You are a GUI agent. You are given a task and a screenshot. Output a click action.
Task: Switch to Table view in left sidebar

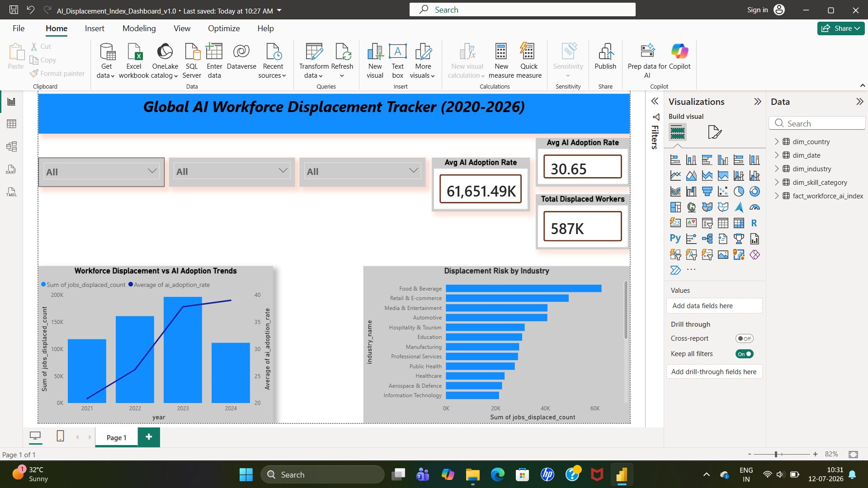[11, 124]
